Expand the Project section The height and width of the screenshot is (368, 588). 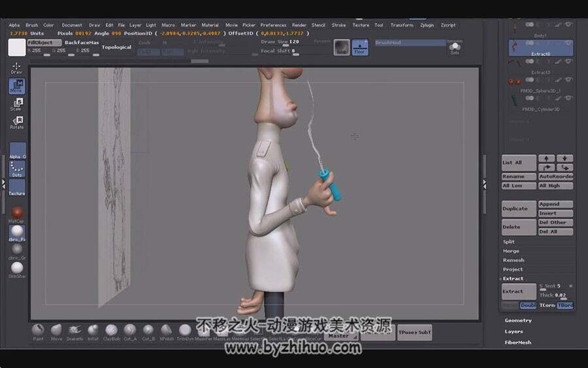tap(513, 269)
